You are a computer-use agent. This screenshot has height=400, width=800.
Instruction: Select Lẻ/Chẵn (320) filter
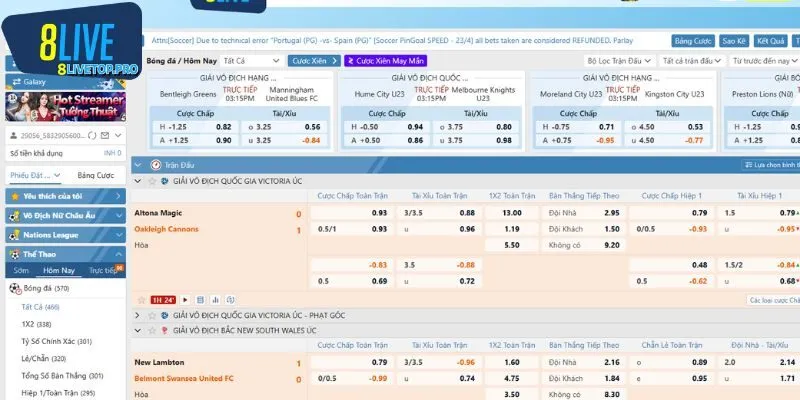tap(44, 359)
